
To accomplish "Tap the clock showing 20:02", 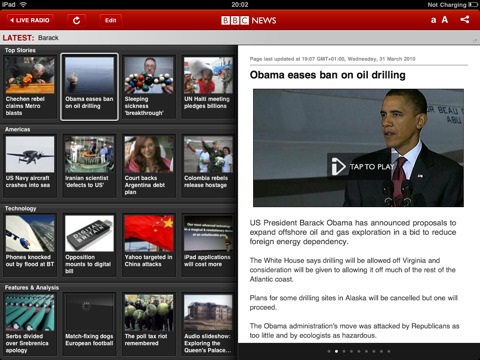I will (240, 4).
